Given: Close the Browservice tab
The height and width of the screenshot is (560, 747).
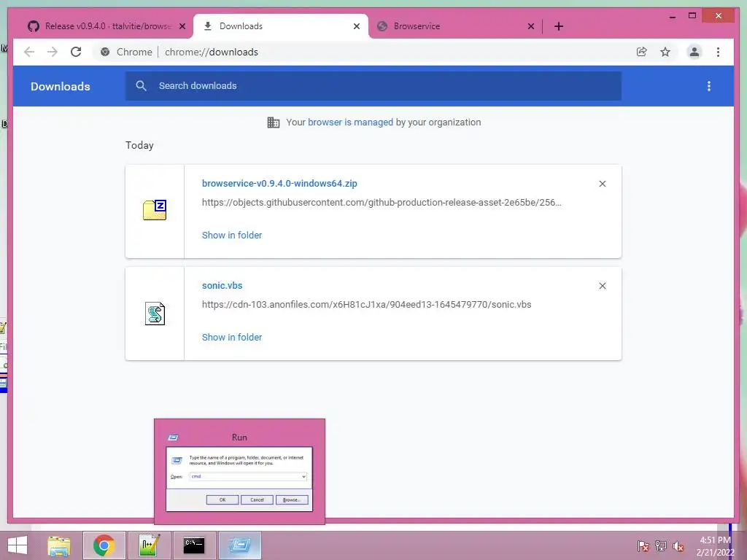Looking at the screenshot, I should (531, 26).
